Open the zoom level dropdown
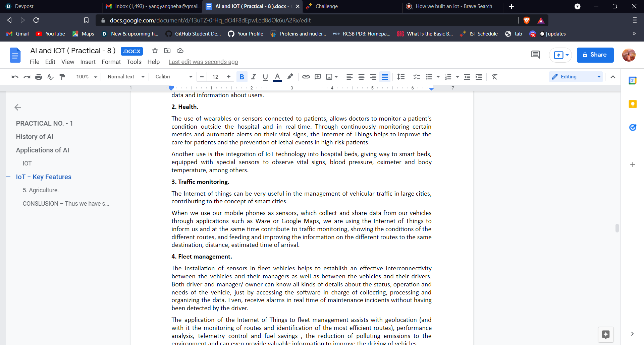Screen dimensions: 644x345 pos(87,77)
